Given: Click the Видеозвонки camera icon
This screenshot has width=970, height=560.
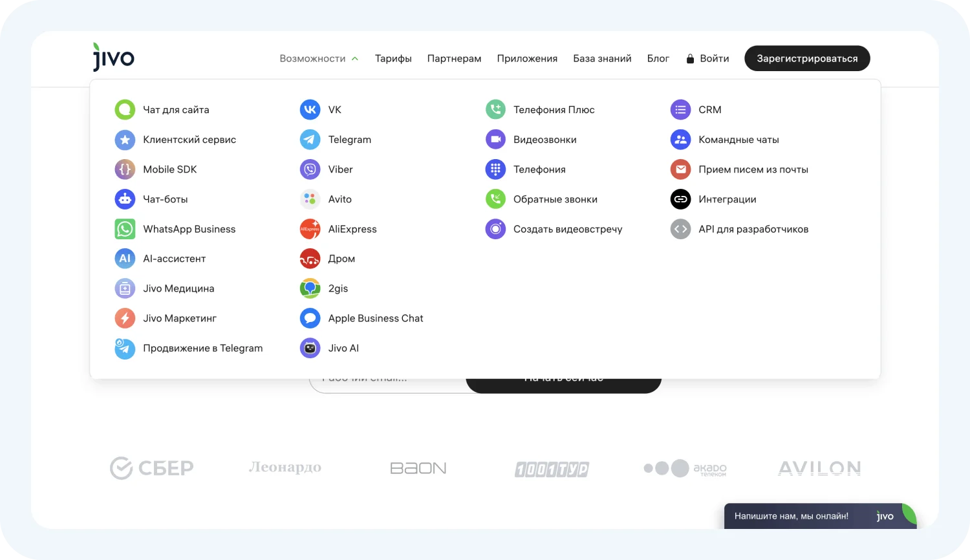Looking at the screenshot, I should pyautogui.click(x=495, y=140).
